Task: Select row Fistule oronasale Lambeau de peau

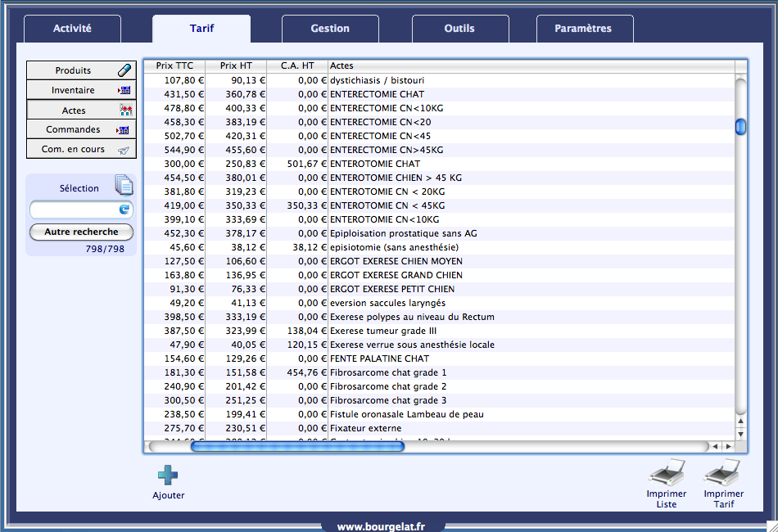Action: click(x=439, y=413)
